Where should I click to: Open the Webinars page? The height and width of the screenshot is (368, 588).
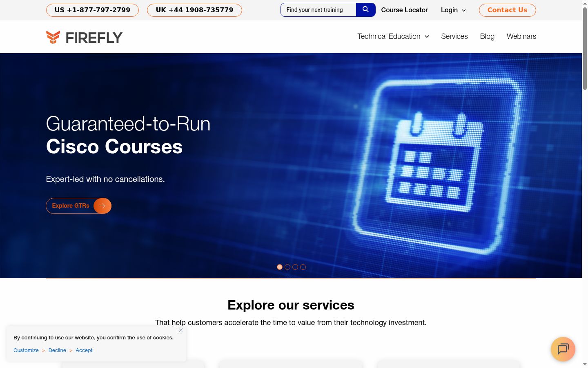[521, 36]
